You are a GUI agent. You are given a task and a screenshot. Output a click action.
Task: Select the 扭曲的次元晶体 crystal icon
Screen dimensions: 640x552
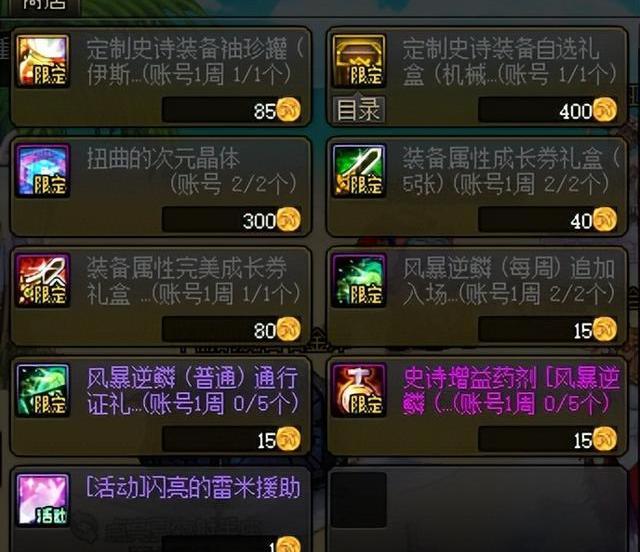click(x=43, y=170)
